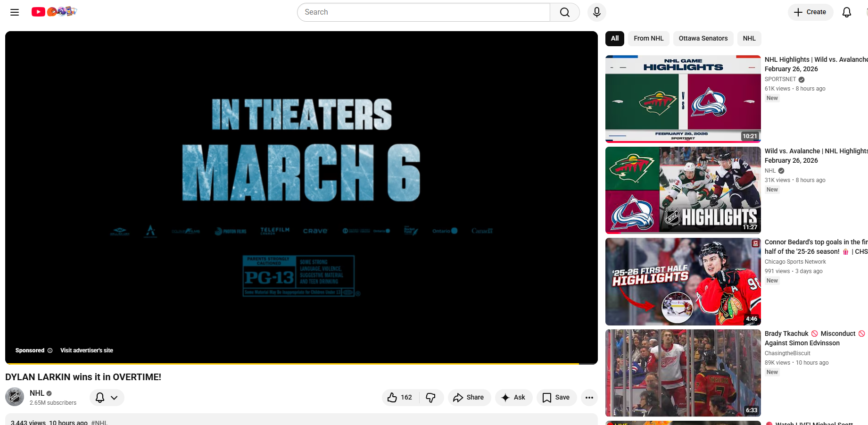Click '89K views' on Tkachuk video
The image size is (868, 425).
coord(777,363)
